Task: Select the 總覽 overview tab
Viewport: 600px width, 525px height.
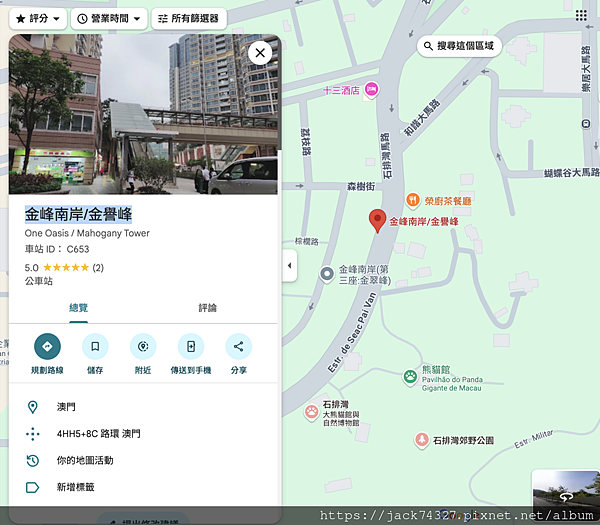Action: [78, 308]
